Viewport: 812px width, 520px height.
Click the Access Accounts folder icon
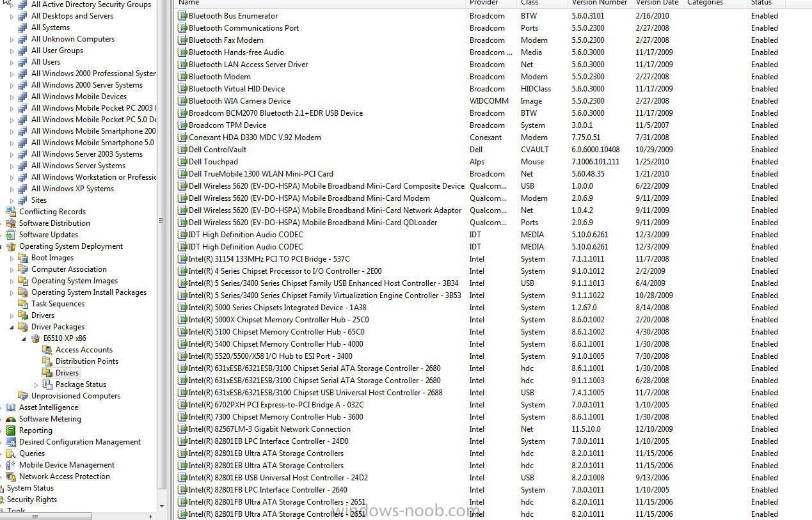pos(47,350)
